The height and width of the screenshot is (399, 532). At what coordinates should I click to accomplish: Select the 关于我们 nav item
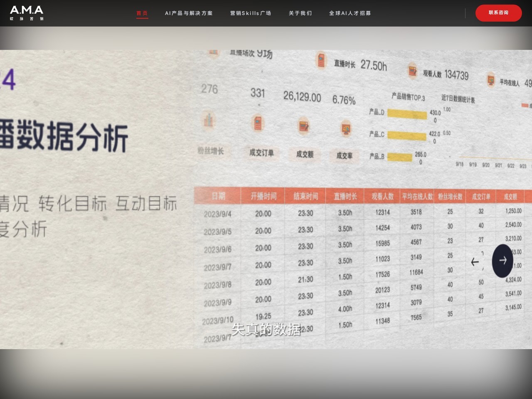(300, 13)
